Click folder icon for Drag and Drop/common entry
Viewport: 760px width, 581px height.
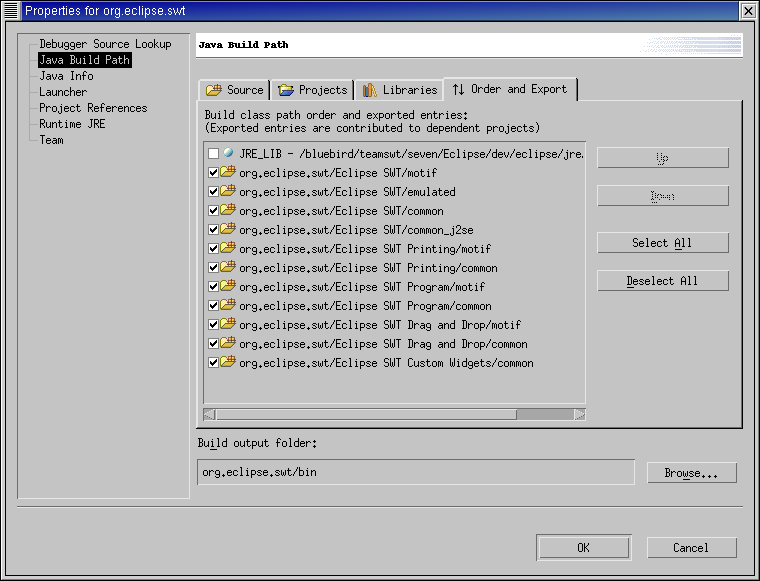(228, 343)
